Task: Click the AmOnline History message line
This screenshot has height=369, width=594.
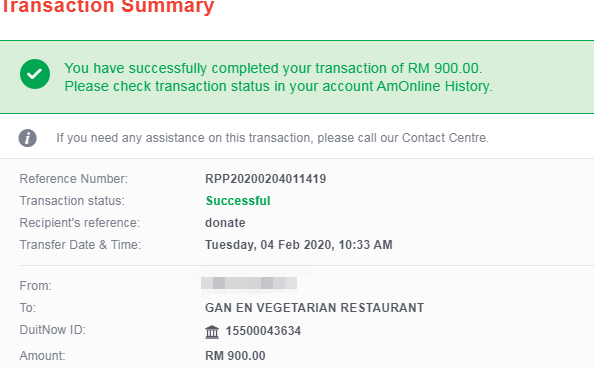Action: (x=278, y=86)
